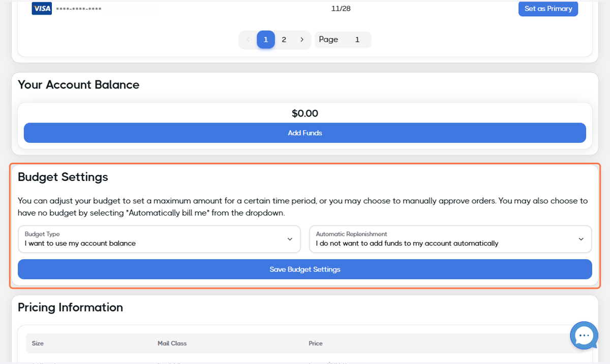Click the $0.00 account balance value
This screenshot has width=610, height=364.
(x=305, y=113)
